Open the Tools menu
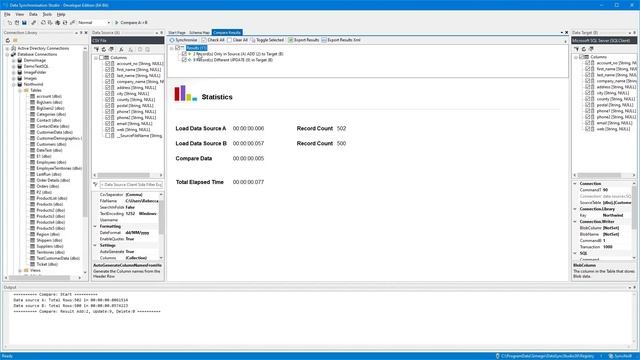 coord(47,14)
